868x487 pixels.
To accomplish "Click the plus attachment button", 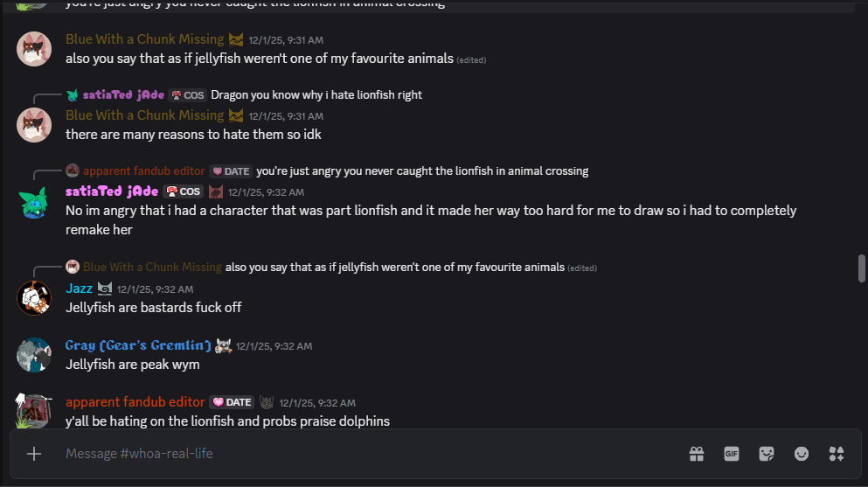I will pyautogui.click(x=34, y=454).
